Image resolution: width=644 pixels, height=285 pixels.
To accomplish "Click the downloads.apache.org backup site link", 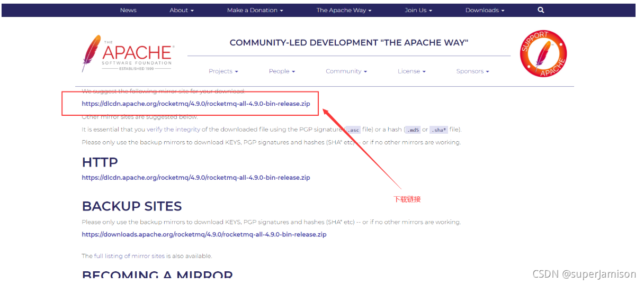I will coord(204,234).
